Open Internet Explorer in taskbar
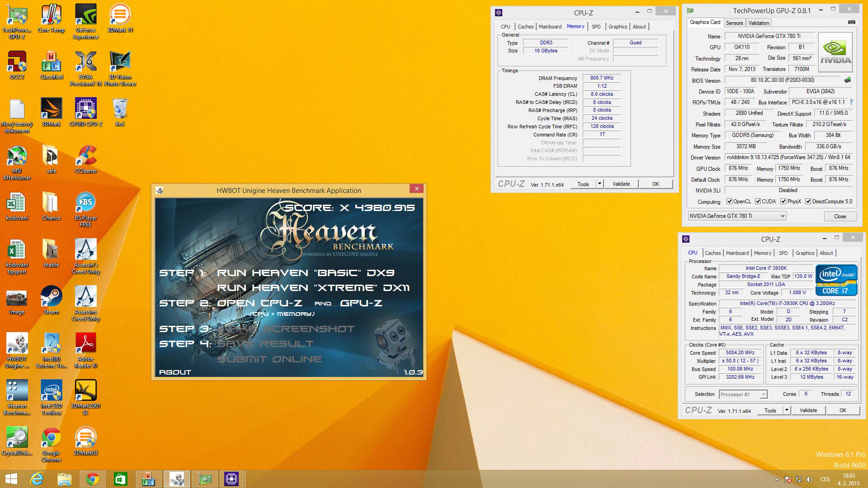This screenshot has height=488, width=868. pyautogui.click(x=37, y=479)
